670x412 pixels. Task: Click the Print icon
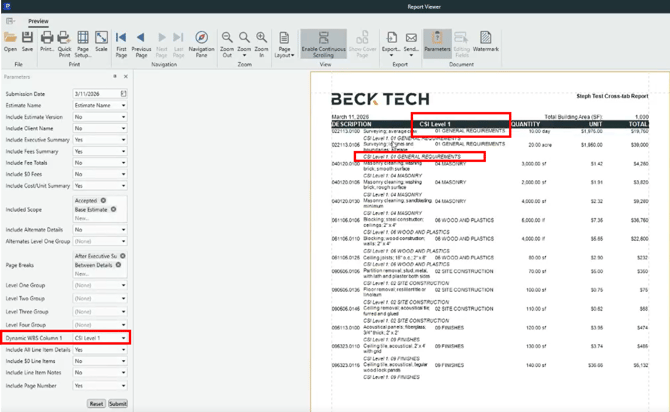click(47, 38)
